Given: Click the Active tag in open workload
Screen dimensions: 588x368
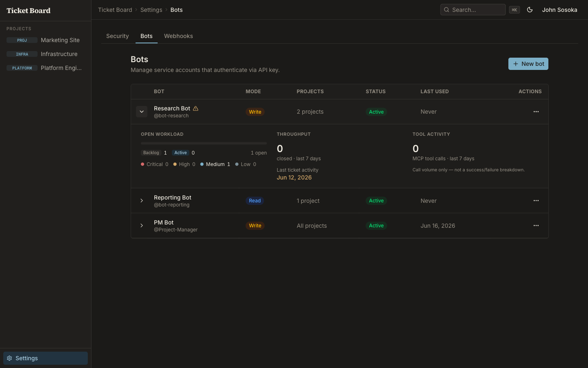Looking at the screenshot, I should [x=180, y=153].
